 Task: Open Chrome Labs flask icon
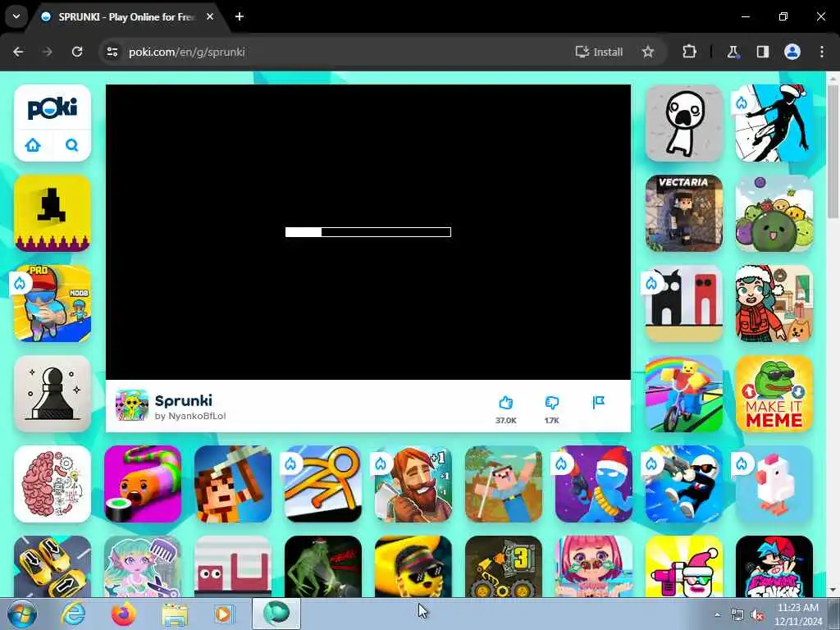coord(733,52)
